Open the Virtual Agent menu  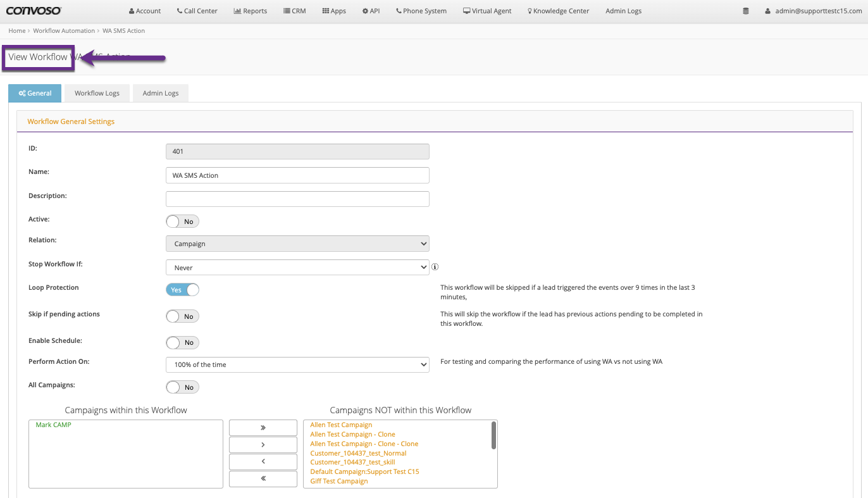[487, 11]
